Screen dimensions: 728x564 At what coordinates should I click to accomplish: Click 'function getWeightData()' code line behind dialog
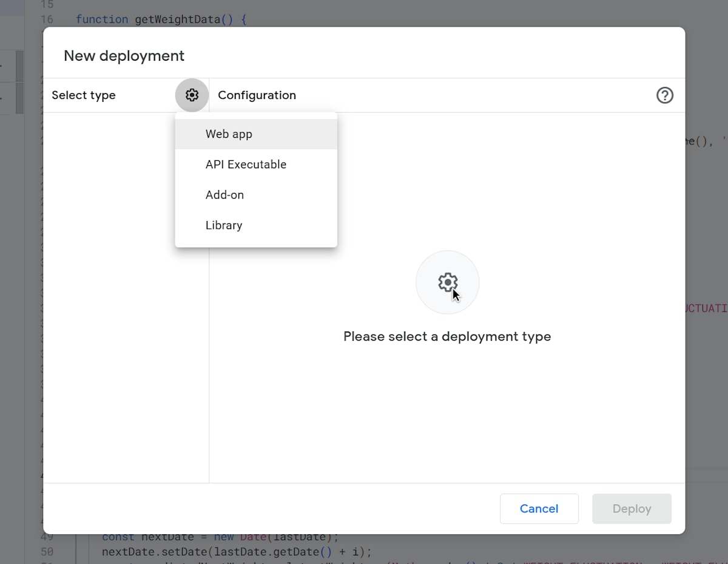tap(161, 19)
